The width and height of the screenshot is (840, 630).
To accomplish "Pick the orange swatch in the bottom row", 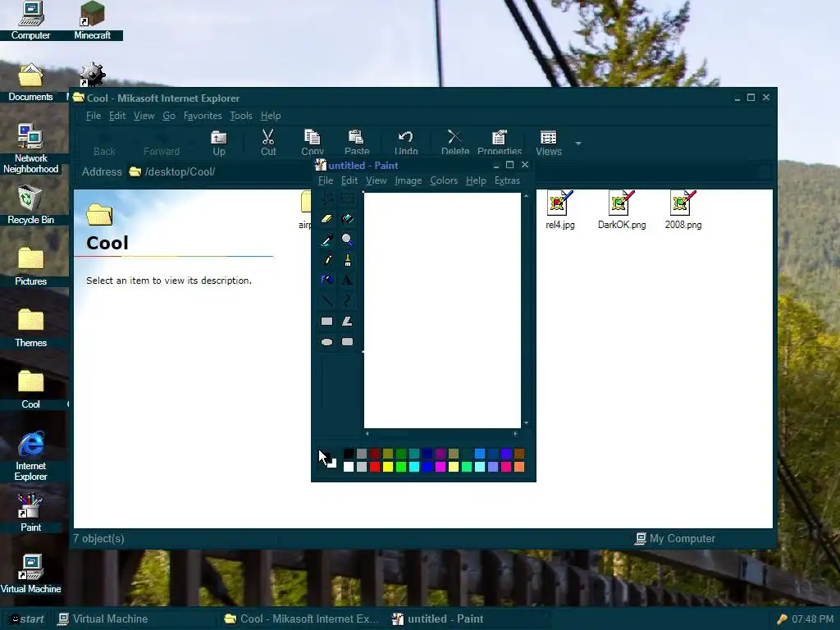I will (x=519, y=467).
